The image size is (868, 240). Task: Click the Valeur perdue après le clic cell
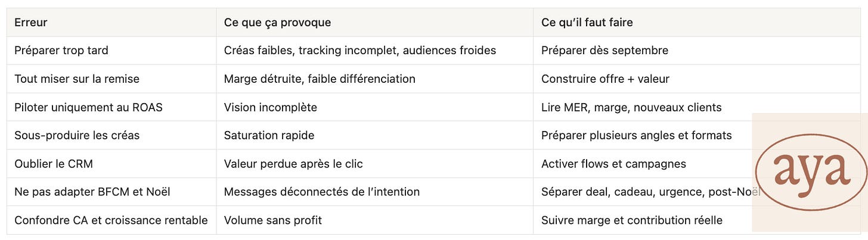(x=375, y=164)
